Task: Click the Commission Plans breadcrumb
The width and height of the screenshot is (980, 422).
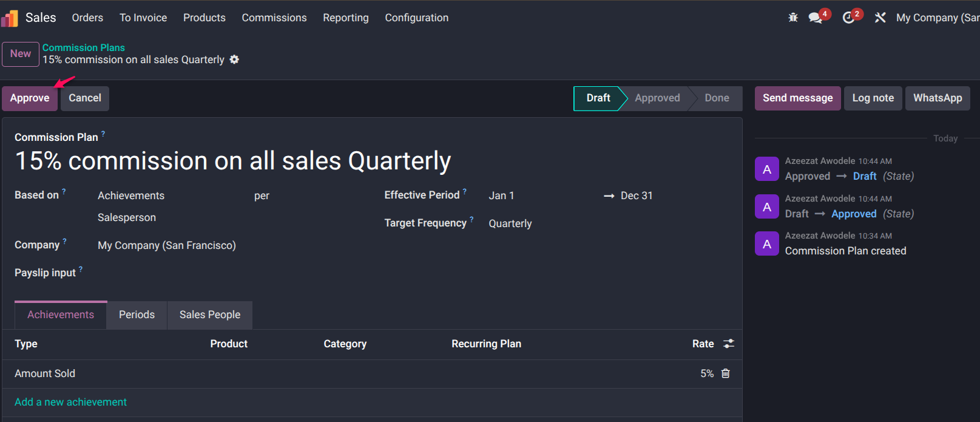Action: coord(84,47)
